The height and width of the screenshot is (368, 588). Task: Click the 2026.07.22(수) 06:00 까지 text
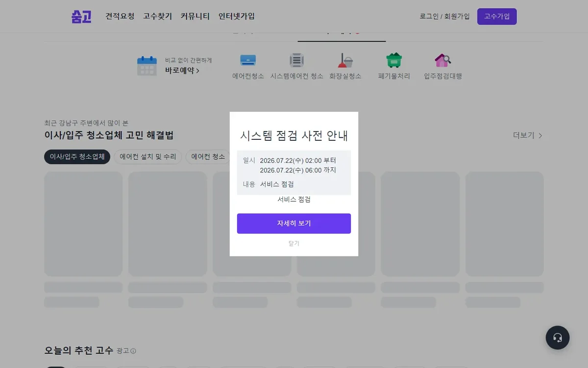[298, 170]
